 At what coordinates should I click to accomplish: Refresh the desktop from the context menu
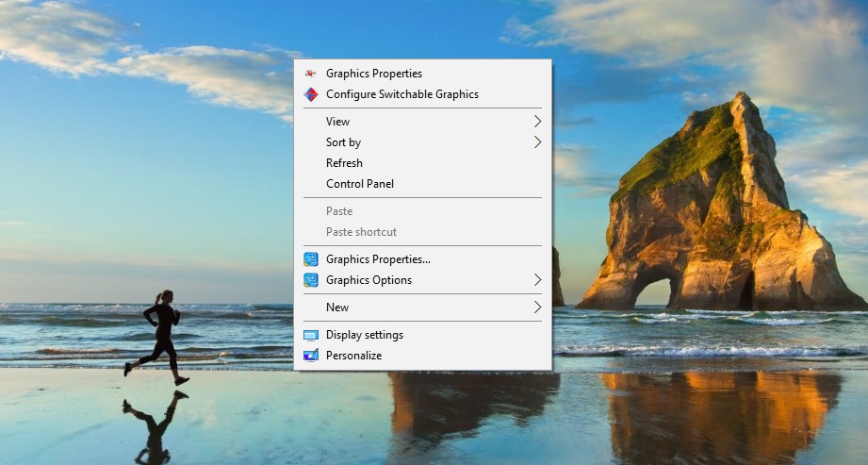423,163
